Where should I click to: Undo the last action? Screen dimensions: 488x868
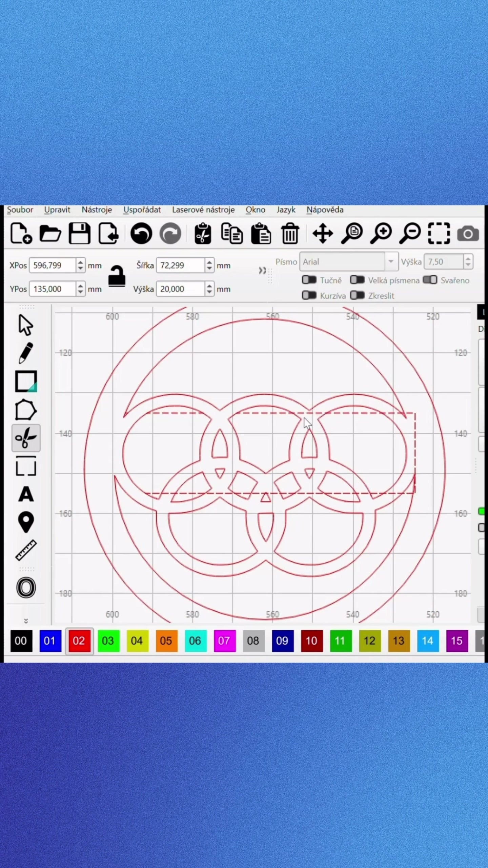coord(141,233)
